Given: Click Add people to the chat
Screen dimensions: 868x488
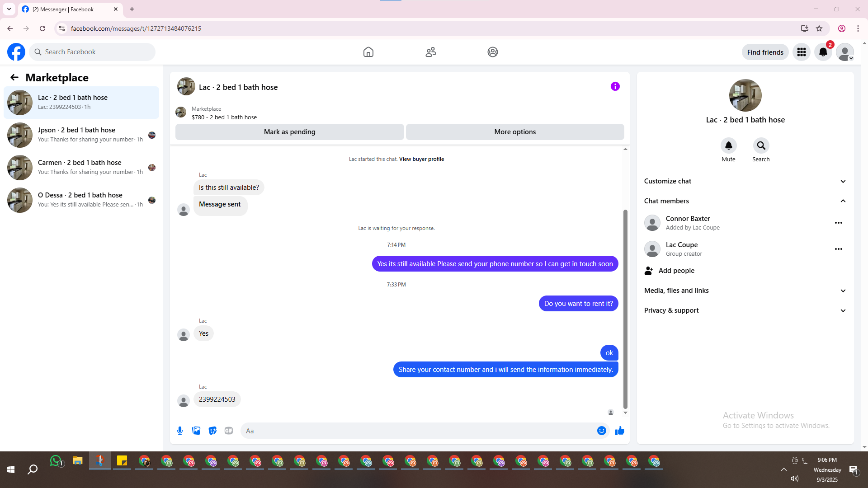Looking at the screenshot, I should 745,271.
